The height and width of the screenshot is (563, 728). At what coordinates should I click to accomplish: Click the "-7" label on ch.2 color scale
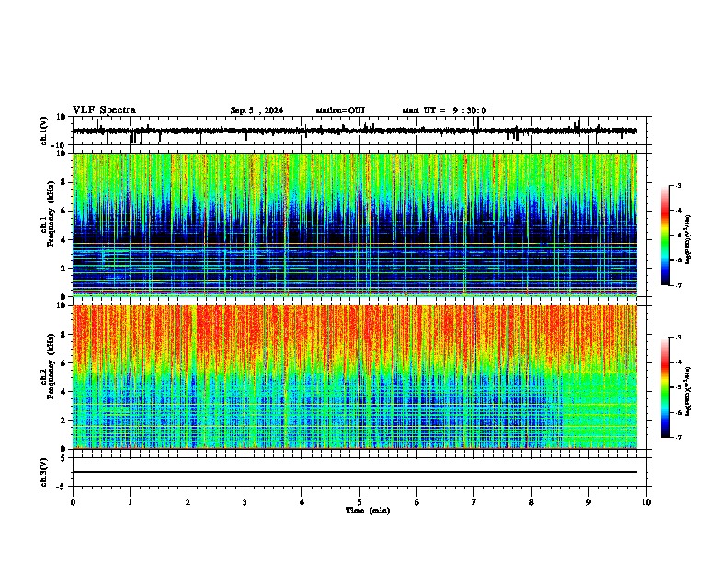pyautogui.click(x=677, y=438)
